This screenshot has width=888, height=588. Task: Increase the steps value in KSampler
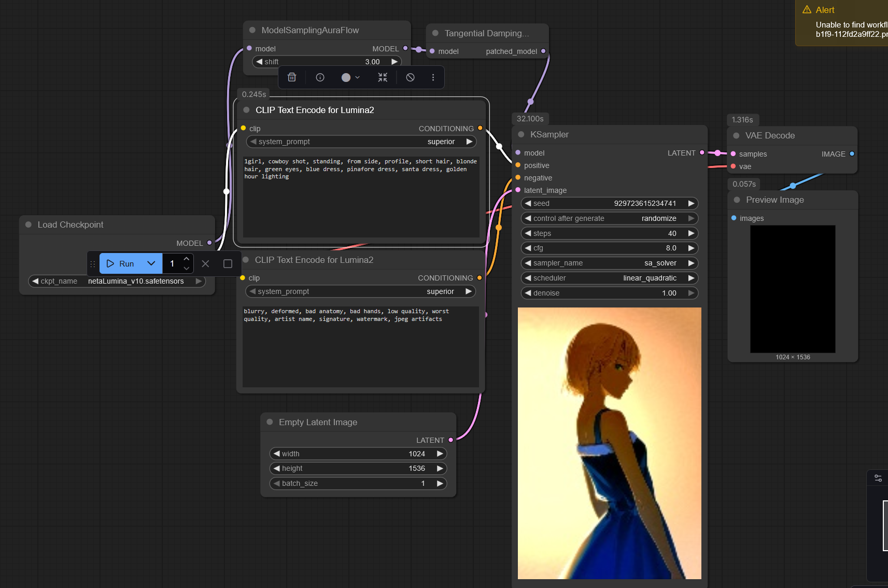click(x=691, y=233)
